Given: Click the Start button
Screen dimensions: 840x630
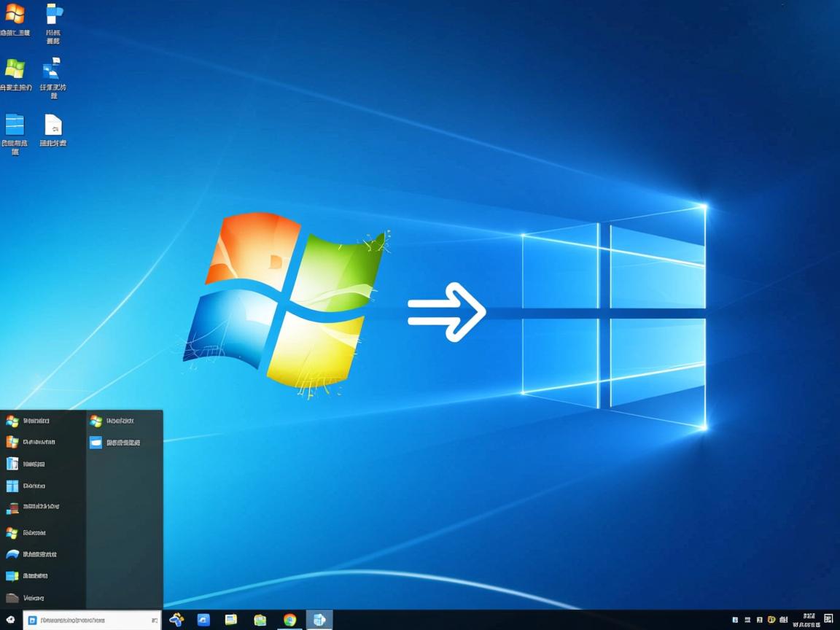Looking at the screenshot, I should [x=9, y=621].
